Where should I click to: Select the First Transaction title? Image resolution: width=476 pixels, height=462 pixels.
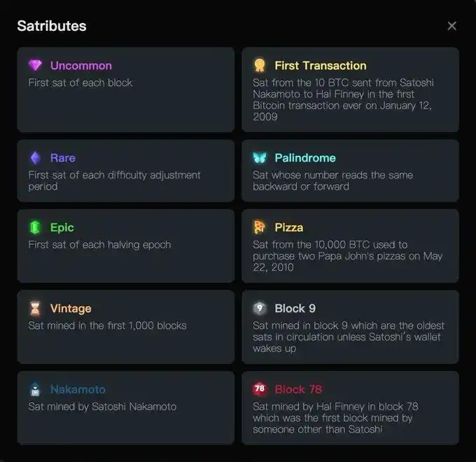(320, 66)
